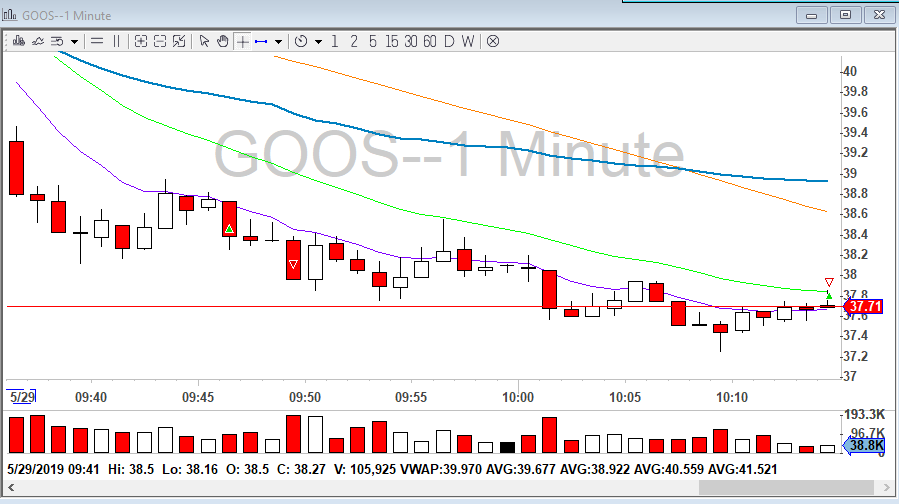Screen dimensions: 899x504
Task: Select the blue trendline drawing tool
Action: click(x=261, y=41)
